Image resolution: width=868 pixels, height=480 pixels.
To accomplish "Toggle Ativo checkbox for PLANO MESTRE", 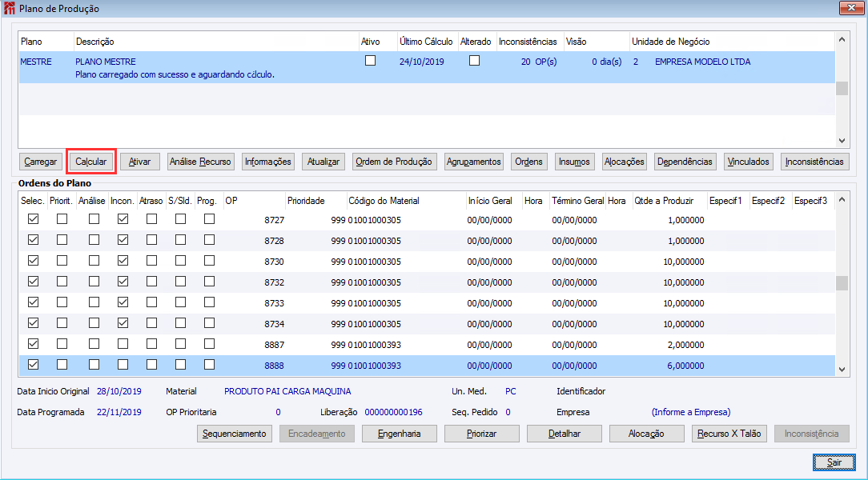I will pos(370,61).
